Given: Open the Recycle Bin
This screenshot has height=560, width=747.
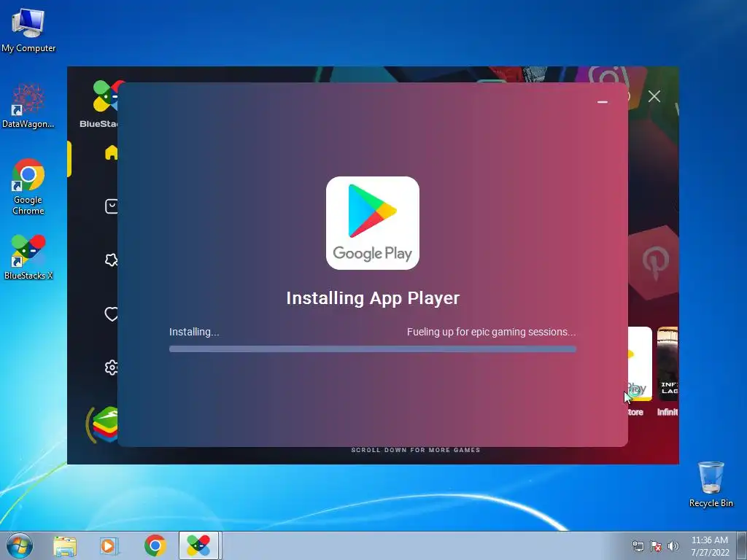Looking at the screenshot, I should pyautogui.click(x=711, y=484).
